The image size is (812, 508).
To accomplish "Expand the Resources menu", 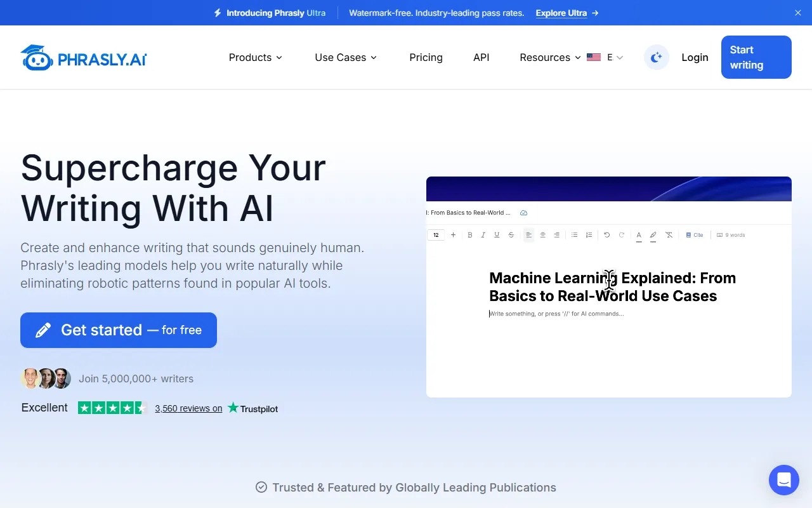I will (x=551, y=57).
